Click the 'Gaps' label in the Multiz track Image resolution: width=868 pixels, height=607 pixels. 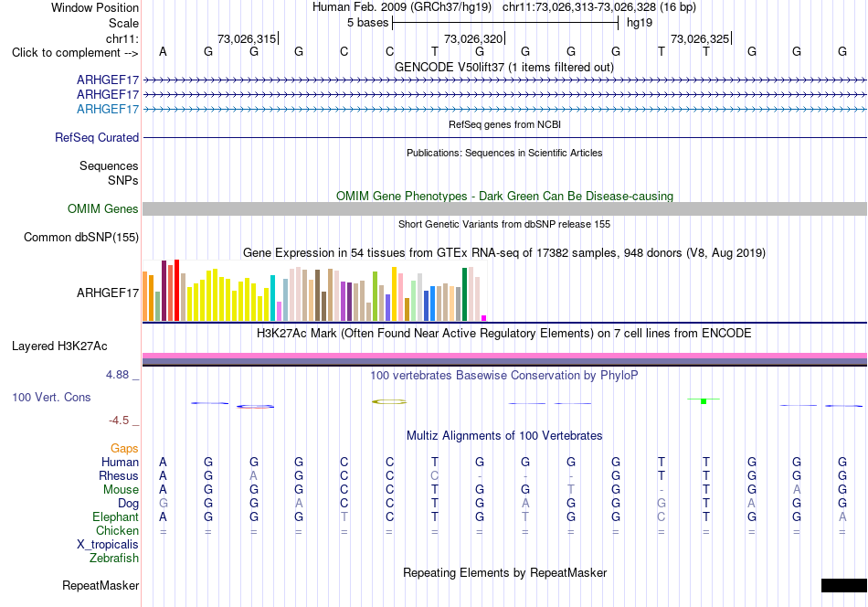(x=124, y=448)
